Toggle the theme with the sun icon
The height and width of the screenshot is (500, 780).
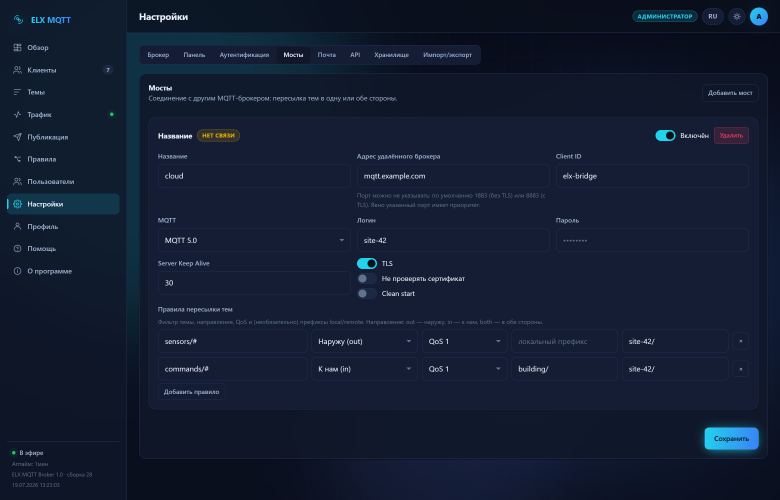[737, 16]
